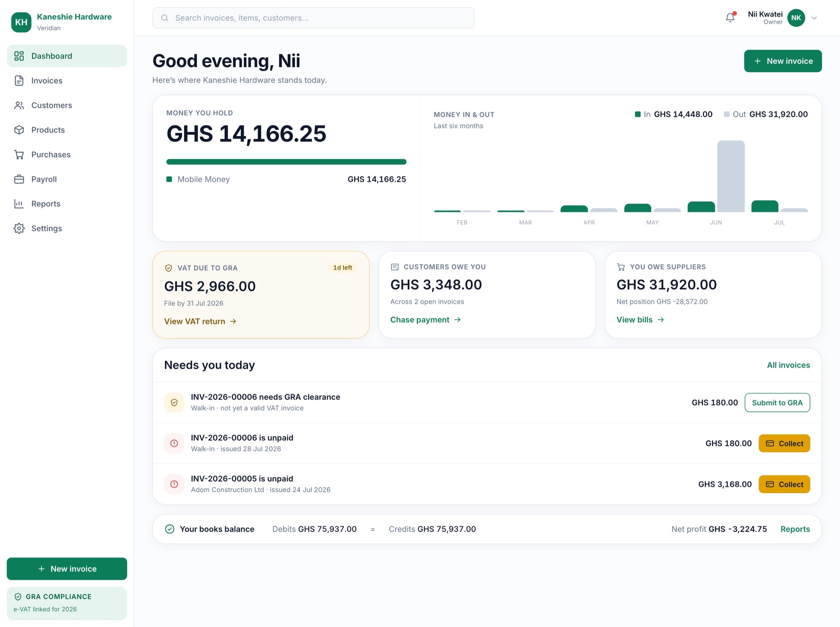
Task: Click the View VAT return arrow icon
Action: click(233, 322)
